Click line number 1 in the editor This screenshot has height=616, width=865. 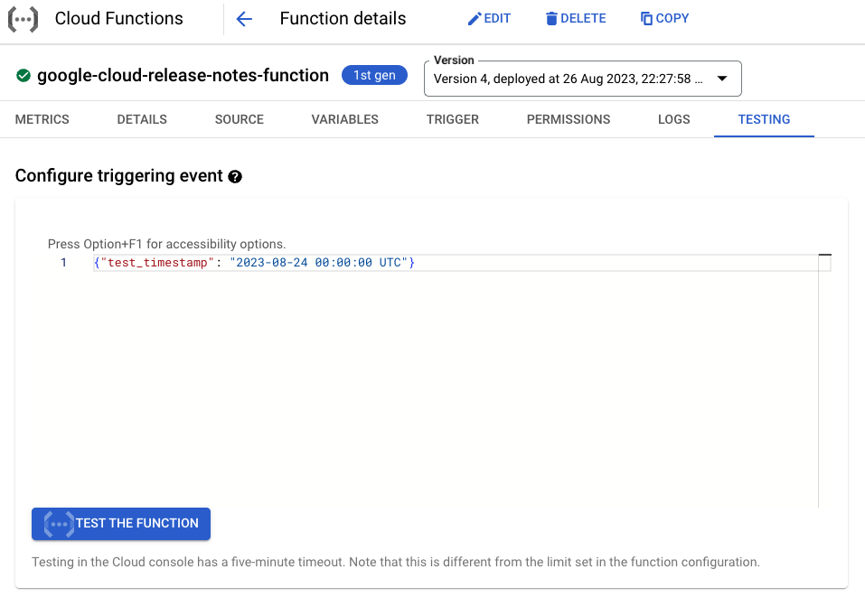[63, 263]
